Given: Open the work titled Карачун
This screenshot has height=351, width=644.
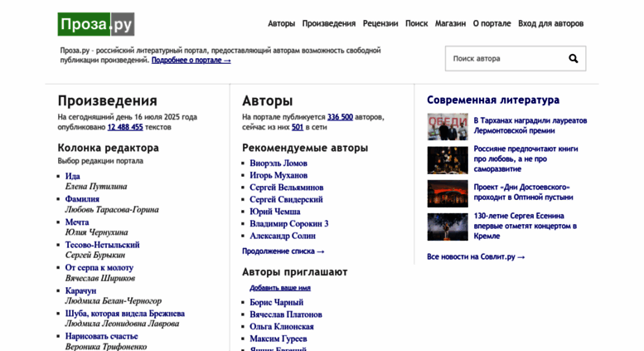Looking at the screenshot, I should point(80,290).
